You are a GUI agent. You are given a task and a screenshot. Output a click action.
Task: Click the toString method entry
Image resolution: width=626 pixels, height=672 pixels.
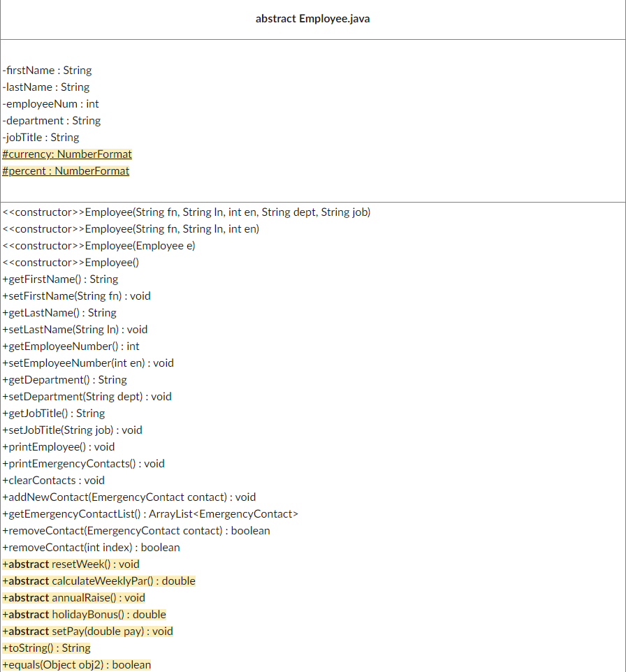46,648
